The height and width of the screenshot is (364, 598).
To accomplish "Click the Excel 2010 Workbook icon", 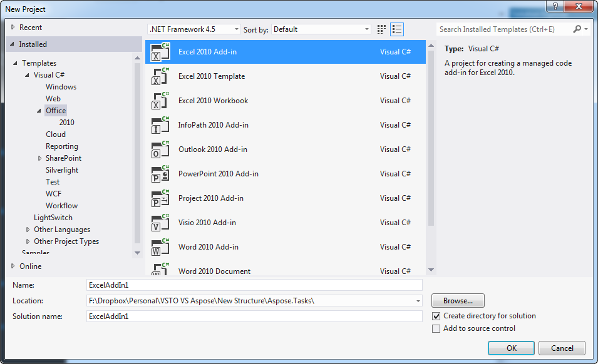I will click(x=160, y=101).
